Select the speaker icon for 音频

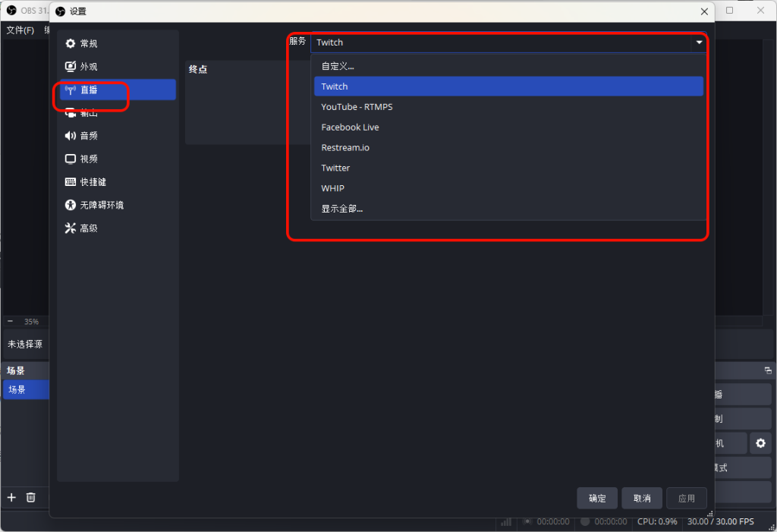click(x=71, y=136)
